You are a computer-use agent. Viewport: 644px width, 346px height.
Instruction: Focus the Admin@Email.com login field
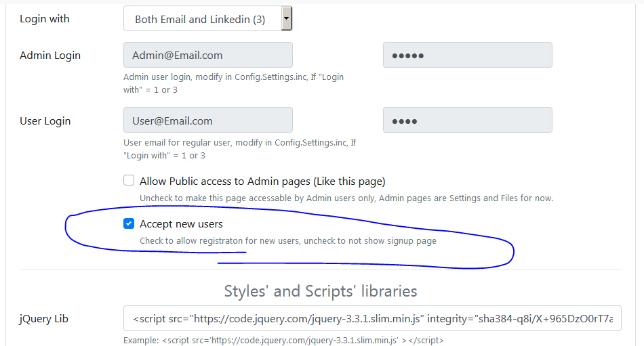click(x=207, y=55)
